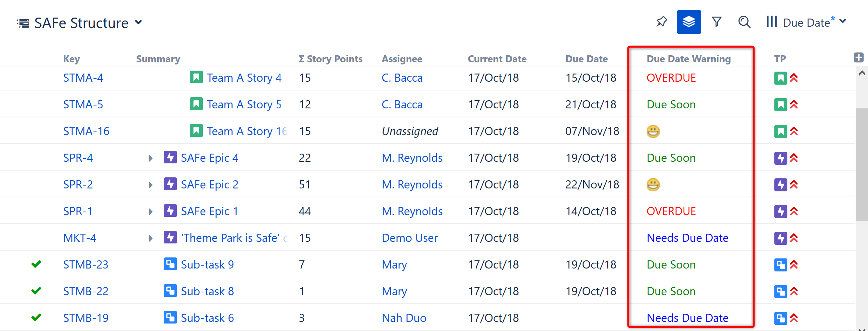Click the purple epic icon for SAFe Epic 4
868x331 pixels.
pyautogui.click(x=170, y=158)
